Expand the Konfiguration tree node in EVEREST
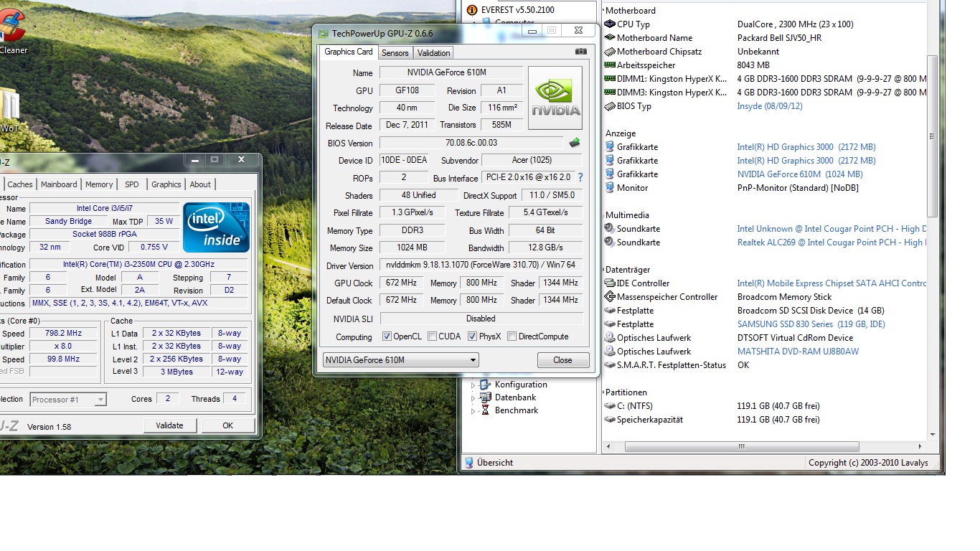 (473, 385)
